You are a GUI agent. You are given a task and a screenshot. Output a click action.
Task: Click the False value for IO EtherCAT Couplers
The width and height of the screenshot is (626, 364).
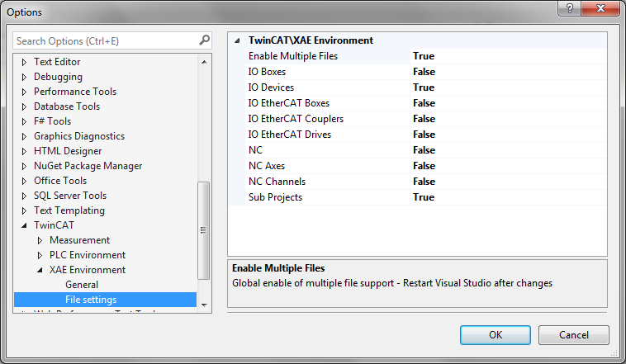(x=424, y=119)
